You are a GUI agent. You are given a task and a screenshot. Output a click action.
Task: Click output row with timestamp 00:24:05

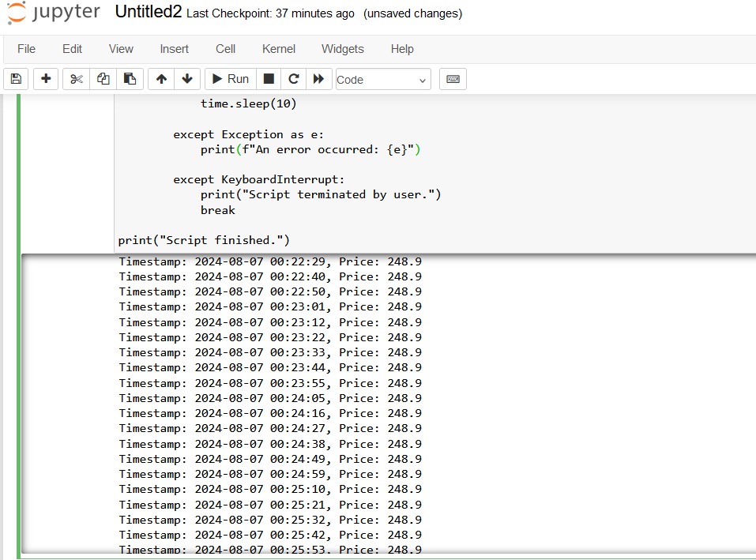click(270, 398)
